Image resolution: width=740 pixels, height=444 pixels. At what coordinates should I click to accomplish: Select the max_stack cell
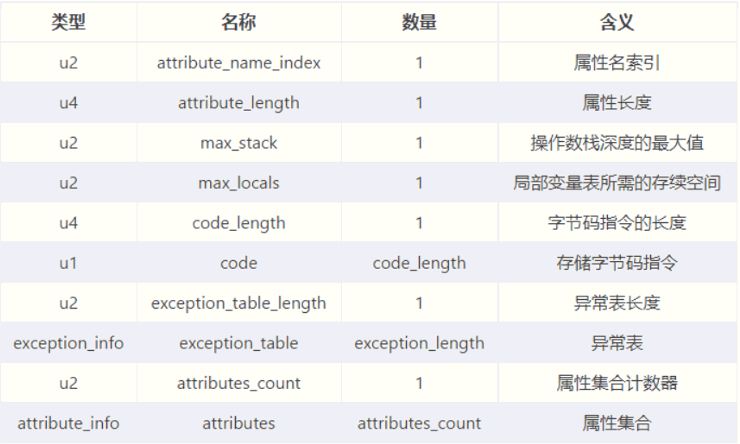[x=239, y=143]
